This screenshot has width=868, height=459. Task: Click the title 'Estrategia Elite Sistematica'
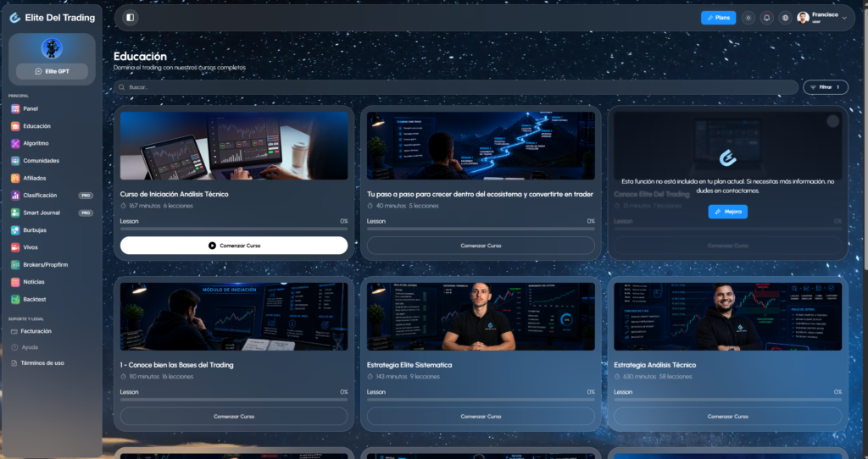pos(409,365)
